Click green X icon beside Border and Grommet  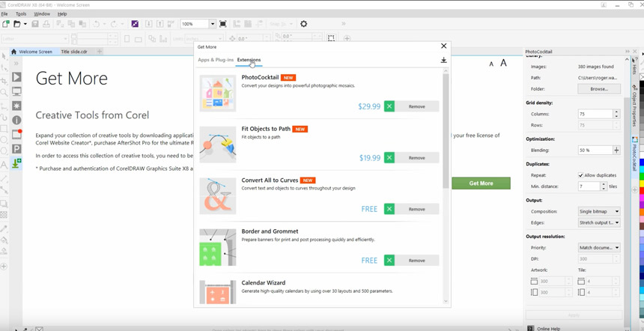click(389, 261)
